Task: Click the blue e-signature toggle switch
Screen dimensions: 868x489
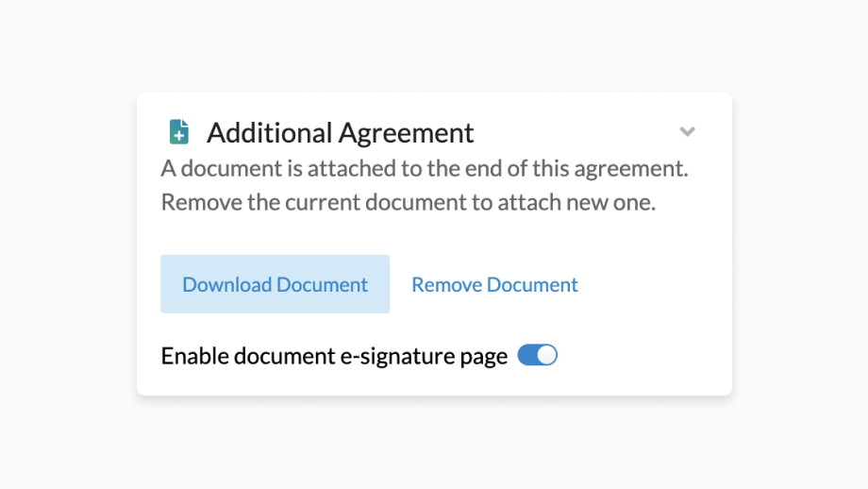Action: [538, 356]
